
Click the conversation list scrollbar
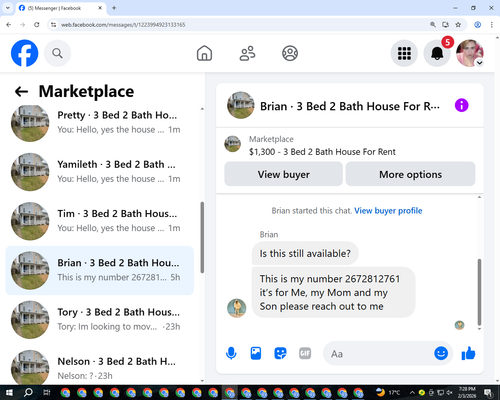(x=202, y=237)
